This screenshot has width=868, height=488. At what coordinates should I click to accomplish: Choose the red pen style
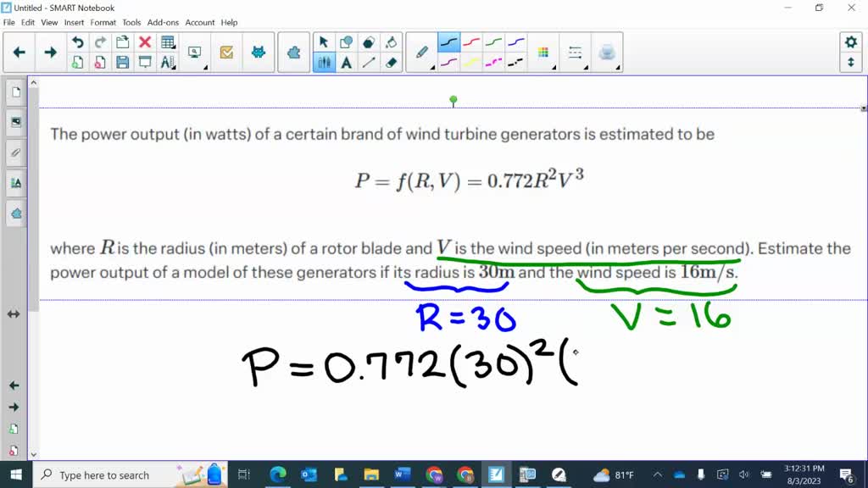coord(471,40)
